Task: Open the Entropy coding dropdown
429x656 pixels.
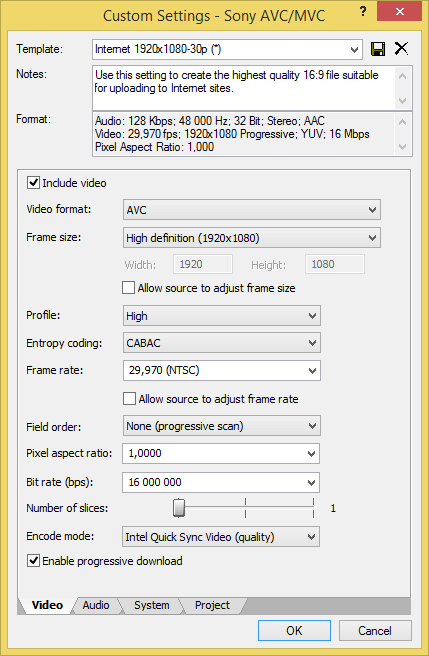Action: (222, 343)
